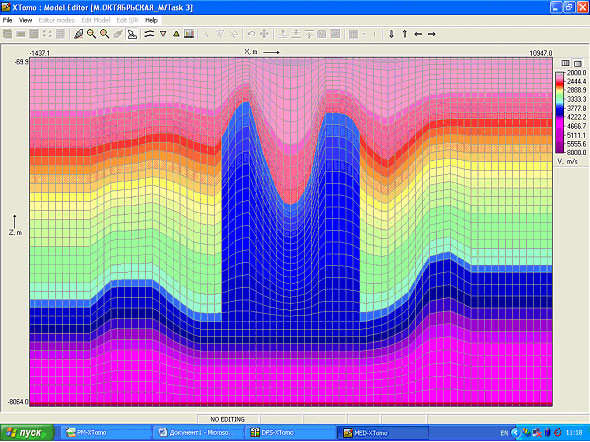Open the Windows Start (пуск) button
590x442 pixels.
pos(27,433)
